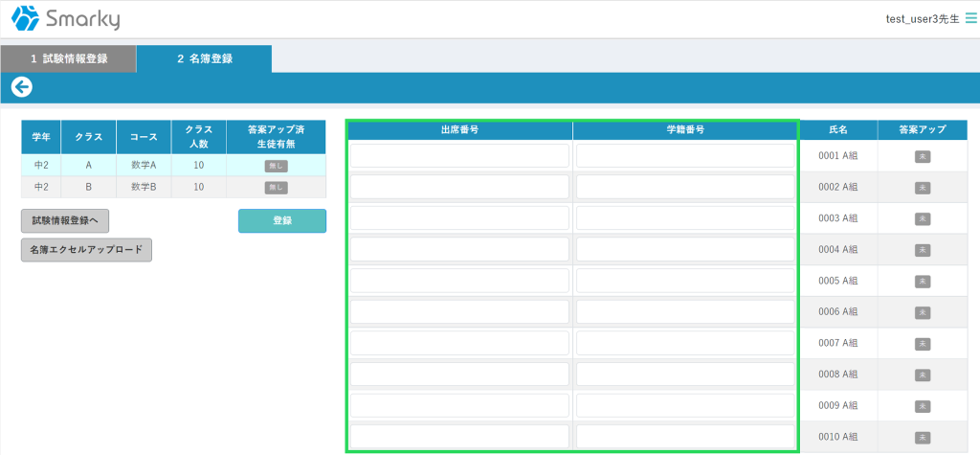The image size is (980, 455).
Task: Switch to the 1 試験情報登録 tab
Action: [x=69, y=58]
